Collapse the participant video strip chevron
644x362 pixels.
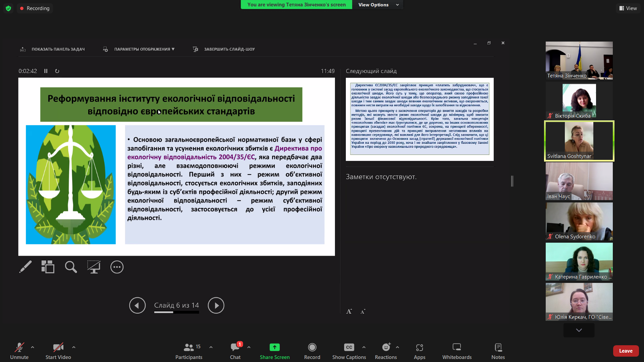click(x=579, y=330)
